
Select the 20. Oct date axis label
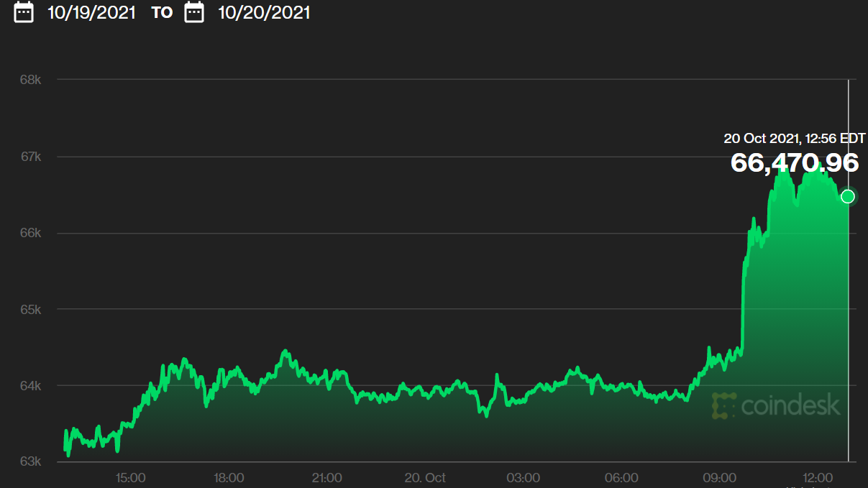point(425,478)
